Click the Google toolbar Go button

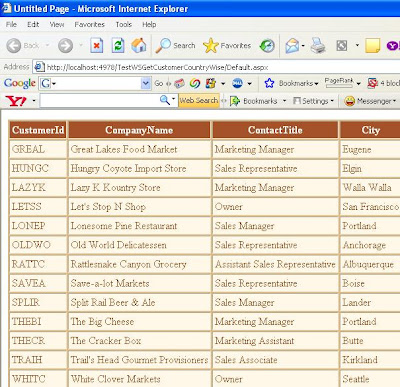tap(159, 83)
